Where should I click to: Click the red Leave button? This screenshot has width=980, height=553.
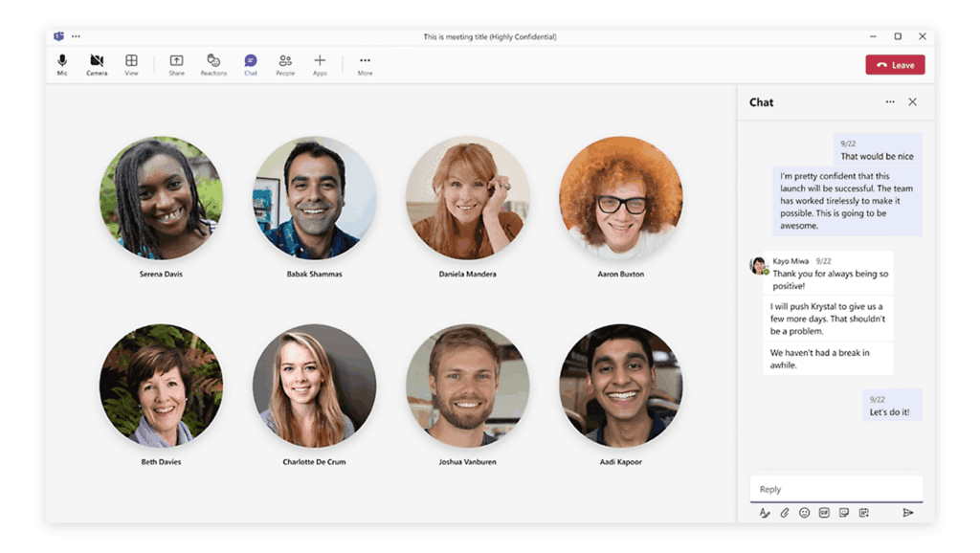[895, 64]
